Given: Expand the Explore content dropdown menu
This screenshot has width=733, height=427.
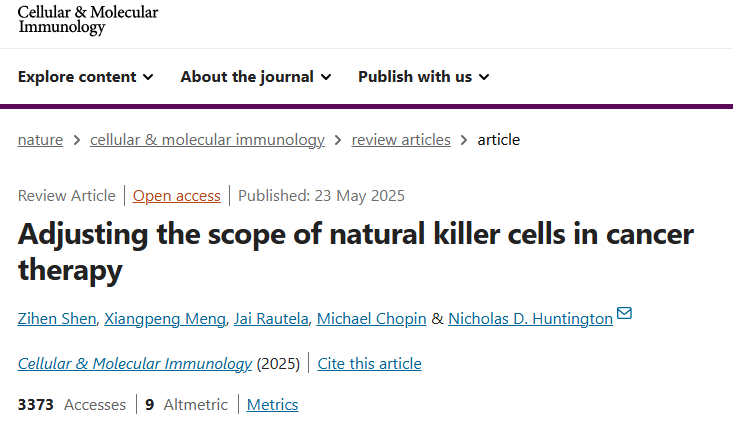Looking at the screenshot, I should (x=85, y=77).
